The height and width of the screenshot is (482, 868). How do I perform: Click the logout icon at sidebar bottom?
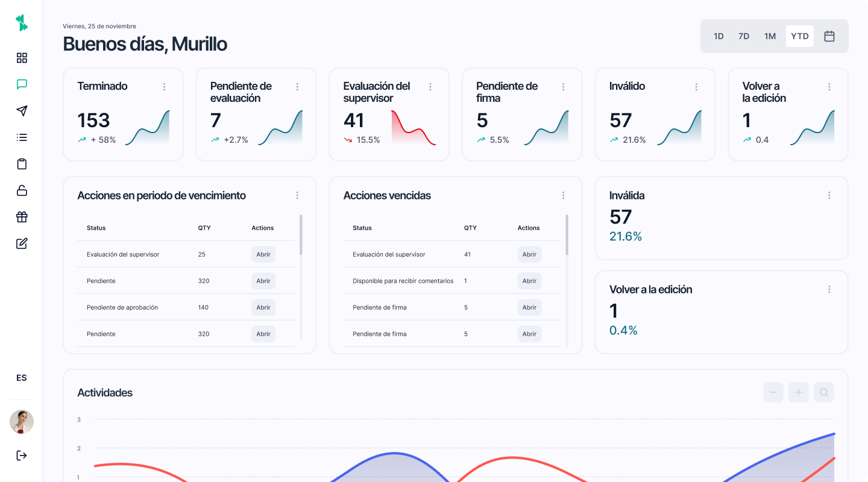(22, 455)
